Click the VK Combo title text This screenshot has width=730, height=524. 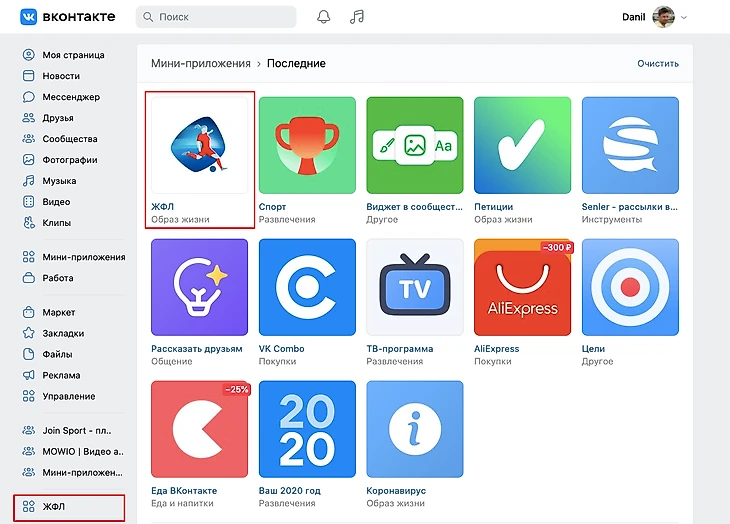(282, 349)
